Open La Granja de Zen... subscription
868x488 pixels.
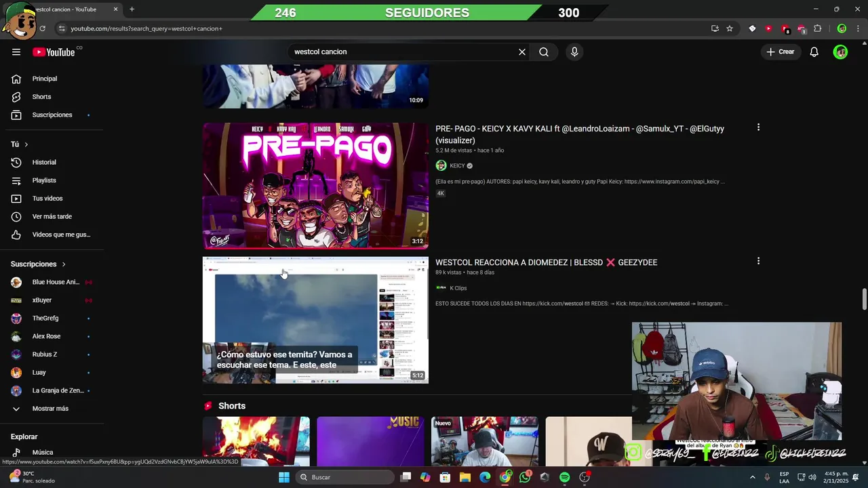coord(52,390)
